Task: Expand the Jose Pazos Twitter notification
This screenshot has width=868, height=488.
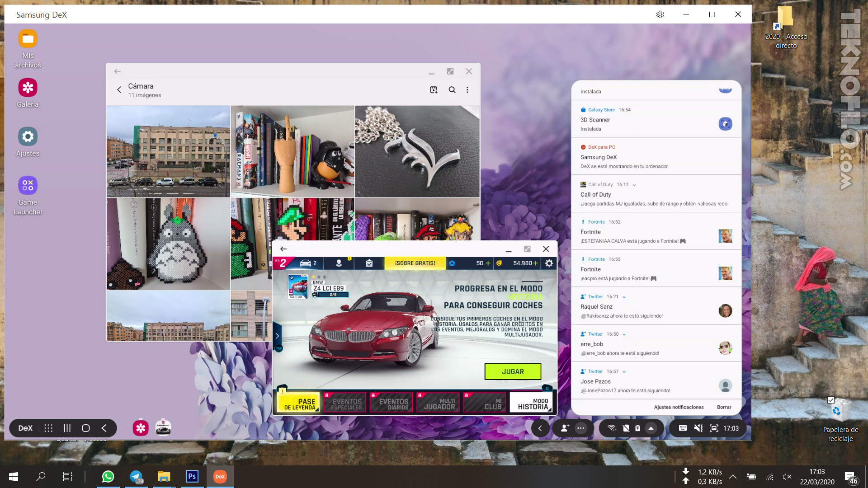Action: click(x=624, y=372)
